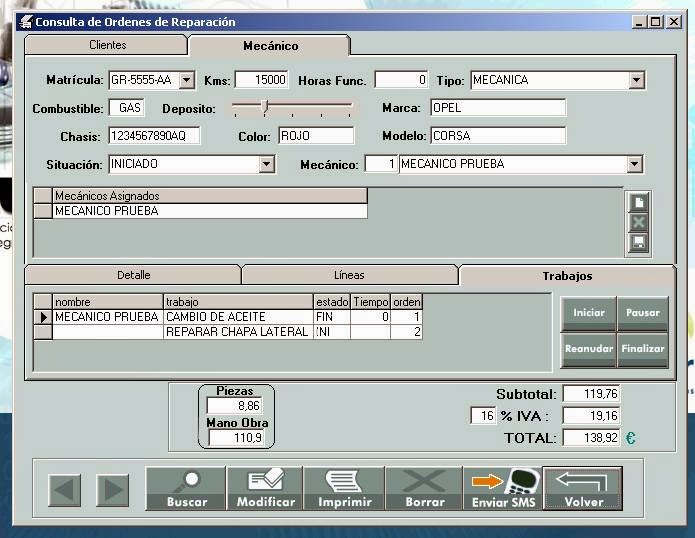This screenshot has height=538, width=695.
Task: Select the Trabajos tab
Action: pyautogui.click(x=567, y=276)
